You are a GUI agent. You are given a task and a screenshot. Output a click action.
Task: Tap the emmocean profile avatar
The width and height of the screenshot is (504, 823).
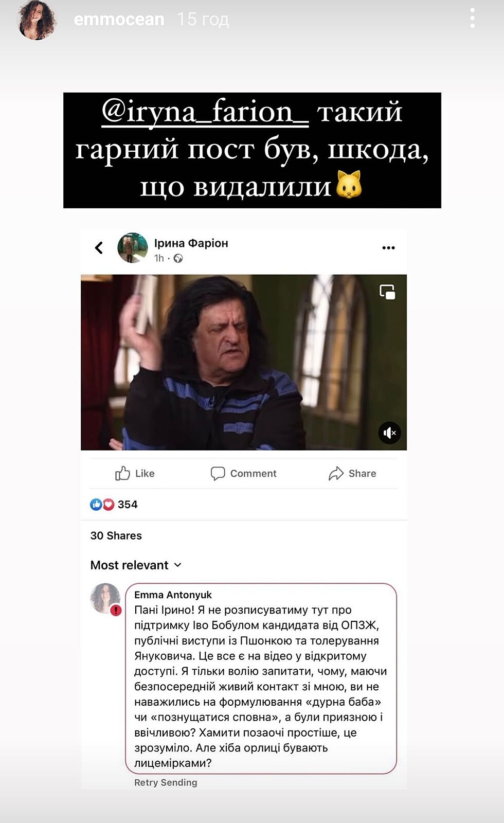[x=37, y=20]
